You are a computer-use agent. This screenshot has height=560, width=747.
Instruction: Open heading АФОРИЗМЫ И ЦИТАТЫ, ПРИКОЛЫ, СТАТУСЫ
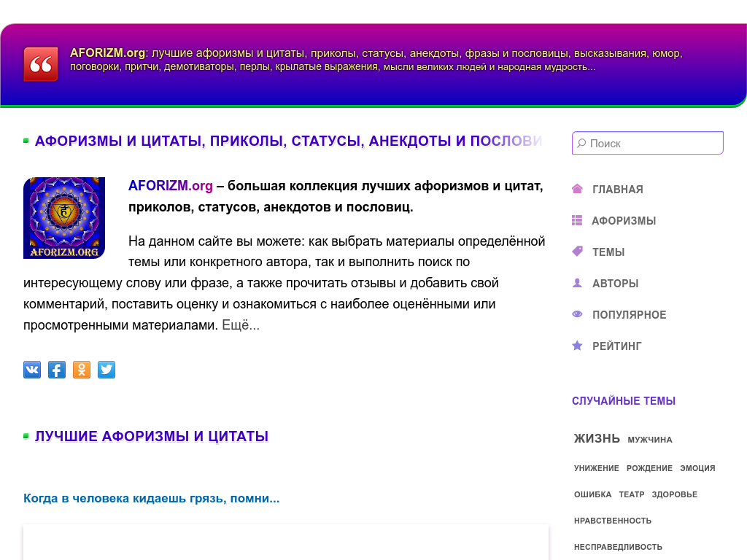tap(288, 141)
